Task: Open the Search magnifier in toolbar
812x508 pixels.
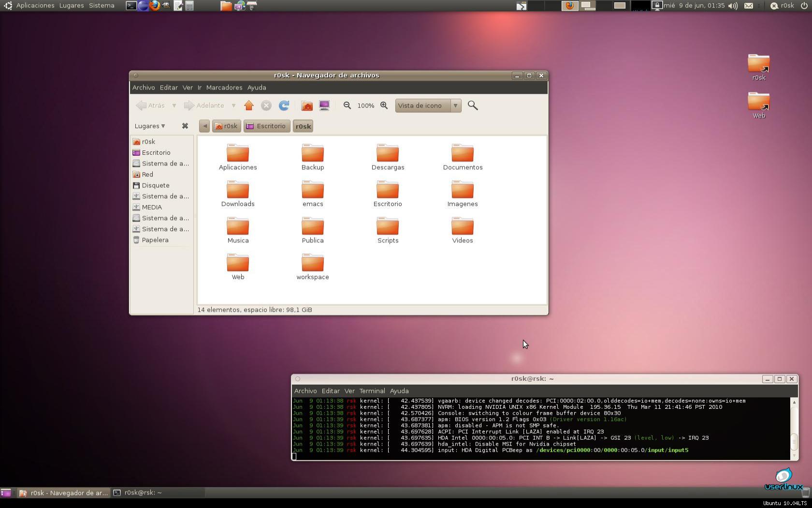Action: [x=473, y=105]
